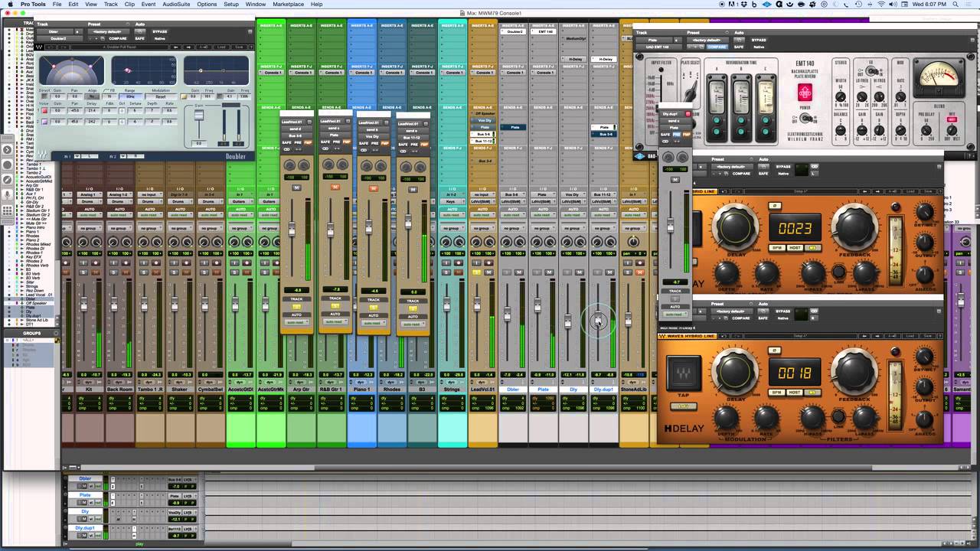Click the lower H-Delay TAP button
Image resolution: width=980 pixels, height=551 pixels.
(682, 373)
